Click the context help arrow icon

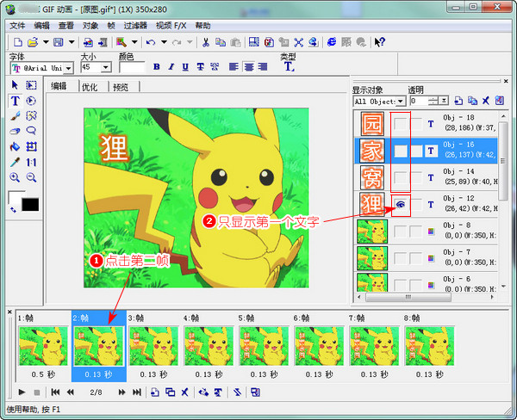pos(379,42)
